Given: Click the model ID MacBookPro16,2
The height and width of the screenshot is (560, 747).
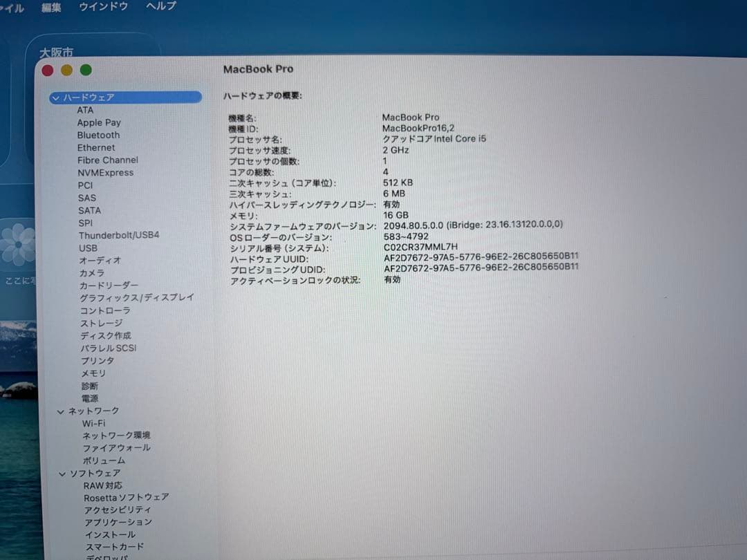Looking at the screenshot, I should point(418,128).
